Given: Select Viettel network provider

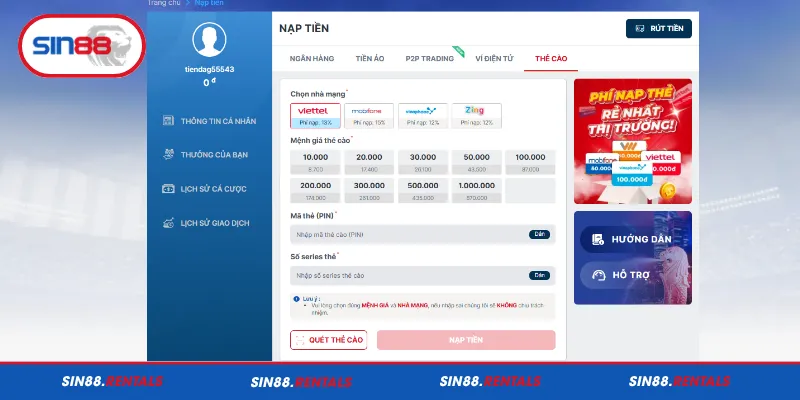Looking at the screenshot, I should tap(315, 116).
